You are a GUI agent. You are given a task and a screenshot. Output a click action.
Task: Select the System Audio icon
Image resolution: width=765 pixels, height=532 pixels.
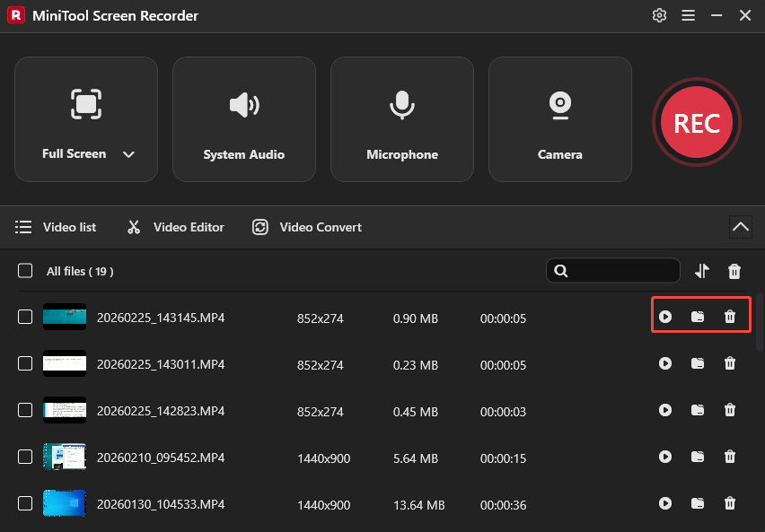tap(243, 105)
